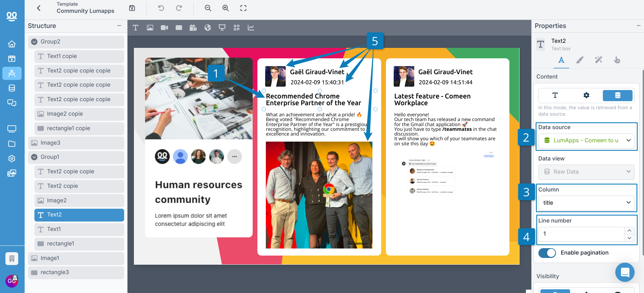Collapse the Properties panel
The width and height of the screenshot is (644, 293).
[638, 26]
